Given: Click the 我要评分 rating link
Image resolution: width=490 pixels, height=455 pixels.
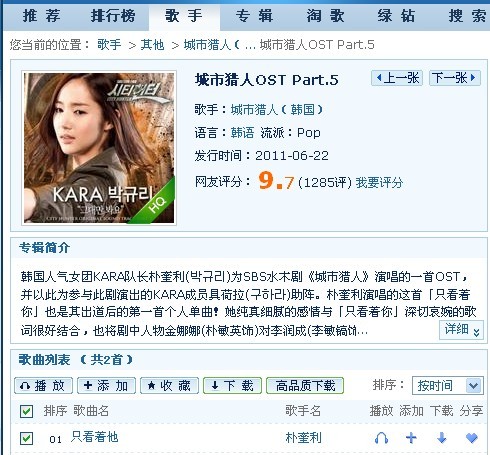Looking at the screenshot, I should [379, 182].
